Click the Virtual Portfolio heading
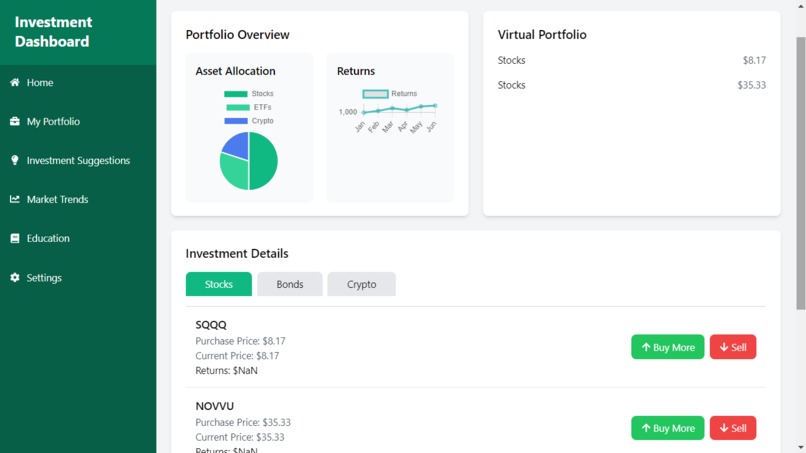Image resolution: width=806 pixels, height=453 pixels. click(x=542, y=34)
